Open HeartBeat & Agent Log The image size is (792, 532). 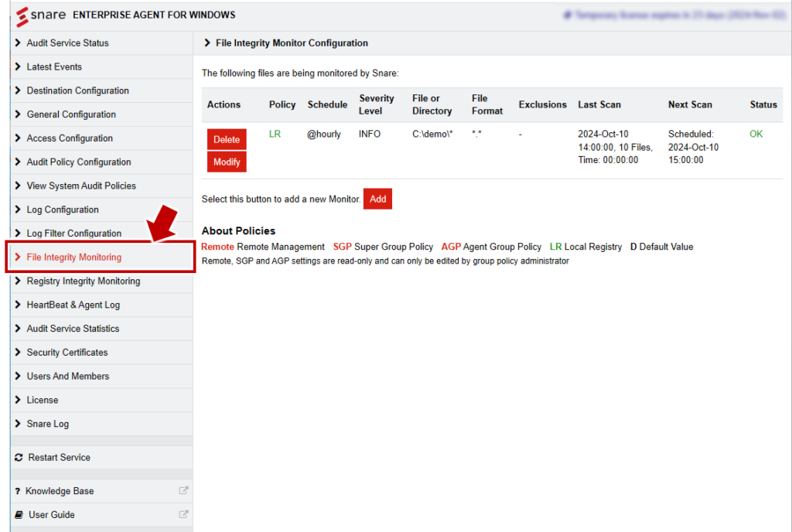click(101, 305)
